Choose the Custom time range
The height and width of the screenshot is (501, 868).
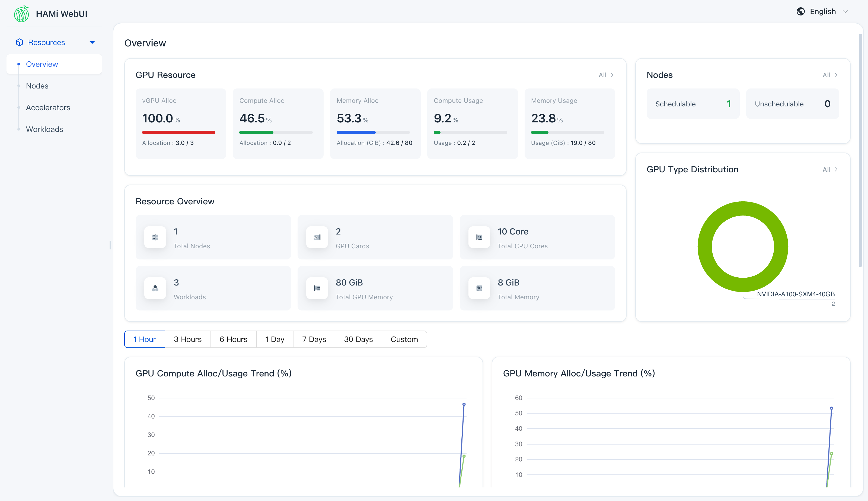(404, 339)
